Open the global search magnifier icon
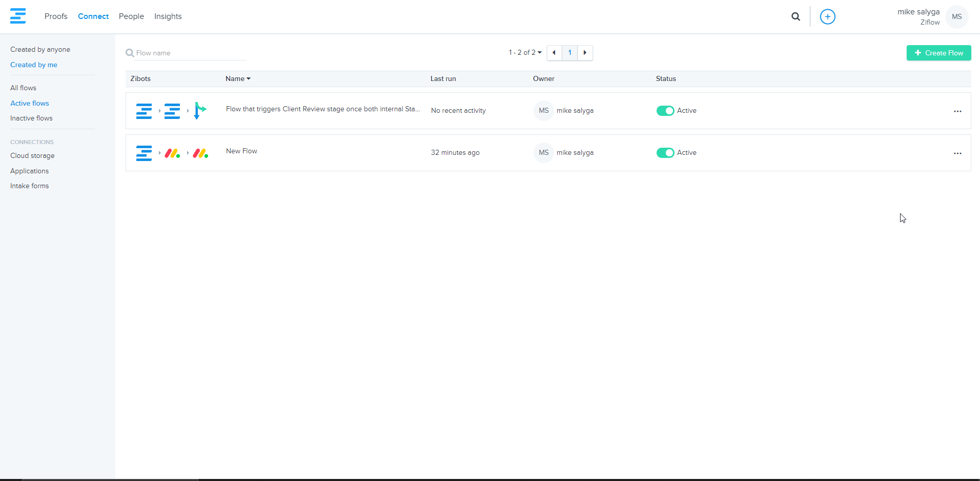This screenshot has width=980, height=481. coord(795,16)
